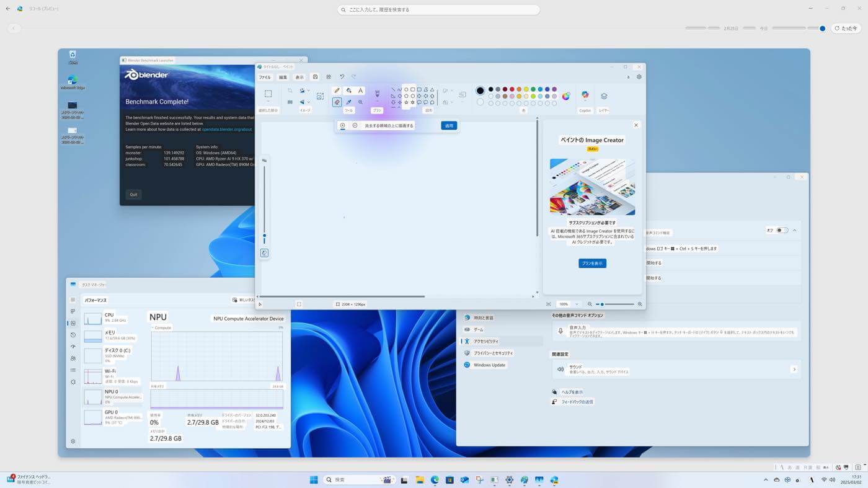Toggle the voice access switch off

pyautogui.click(x=782, y=230)
